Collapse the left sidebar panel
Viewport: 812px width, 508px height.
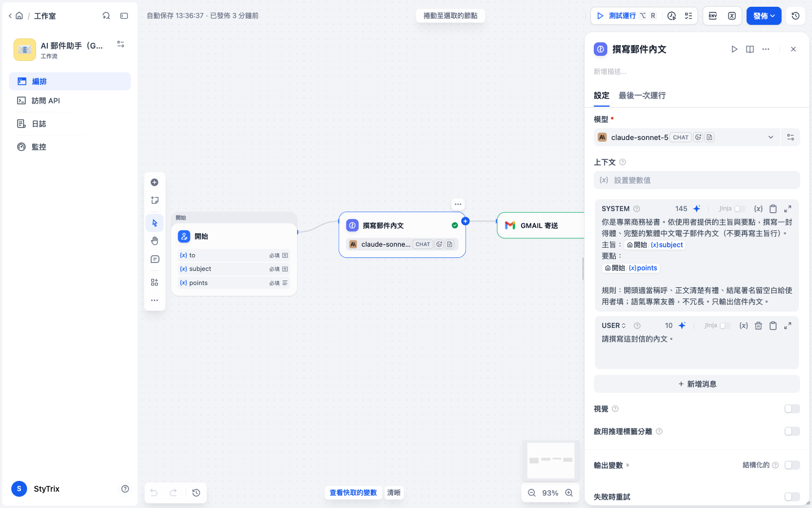pos(124,16)
